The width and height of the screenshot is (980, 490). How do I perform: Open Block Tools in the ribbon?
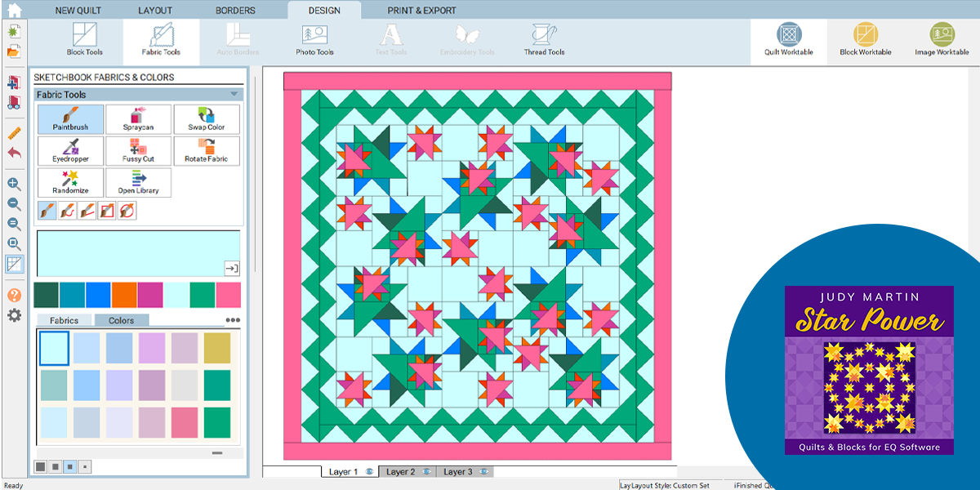coord(85,39)
